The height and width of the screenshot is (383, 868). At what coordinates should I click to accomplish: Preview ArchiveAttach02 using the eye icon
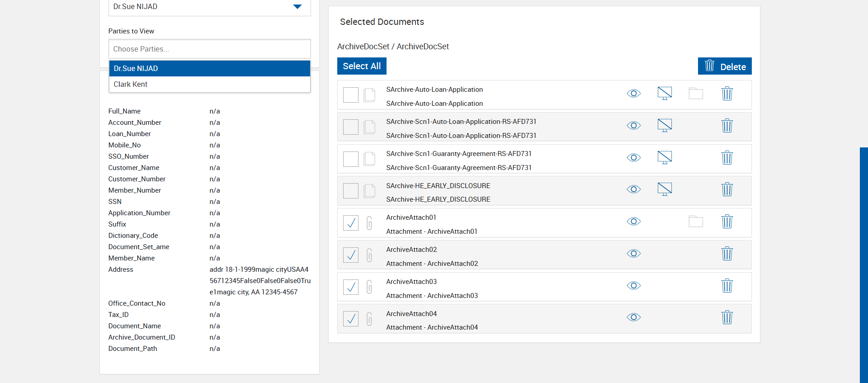(634, 254)
